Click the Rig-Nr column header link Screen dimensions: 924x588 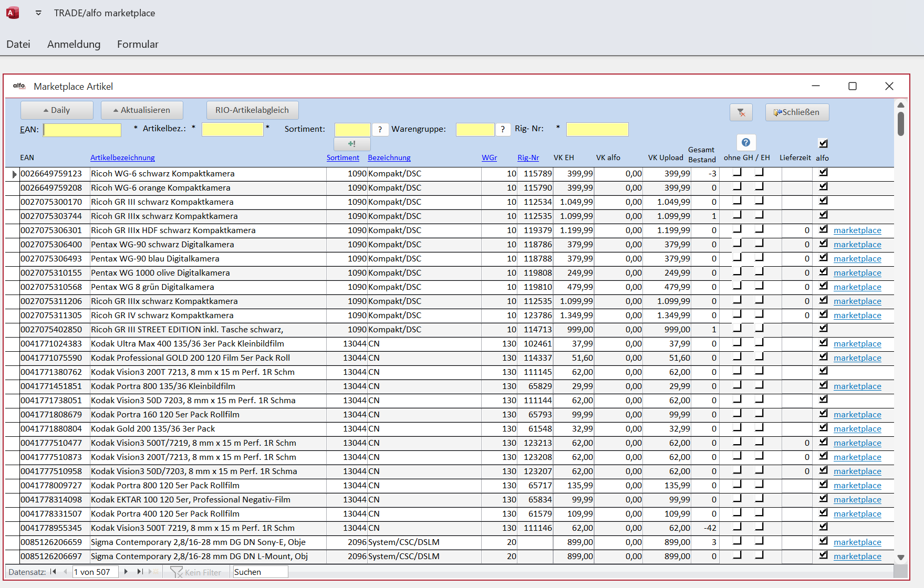pos(528,157)
